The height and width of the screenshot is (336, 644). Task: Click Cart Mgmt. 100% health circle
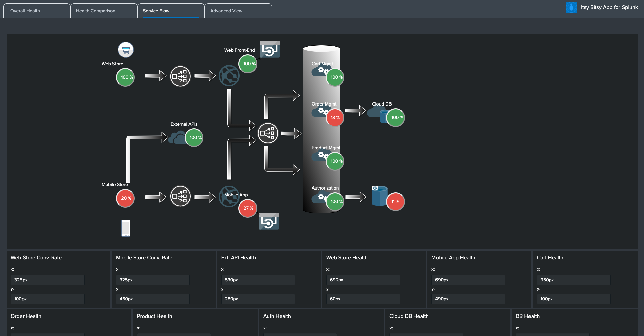(x=335, y=77)
